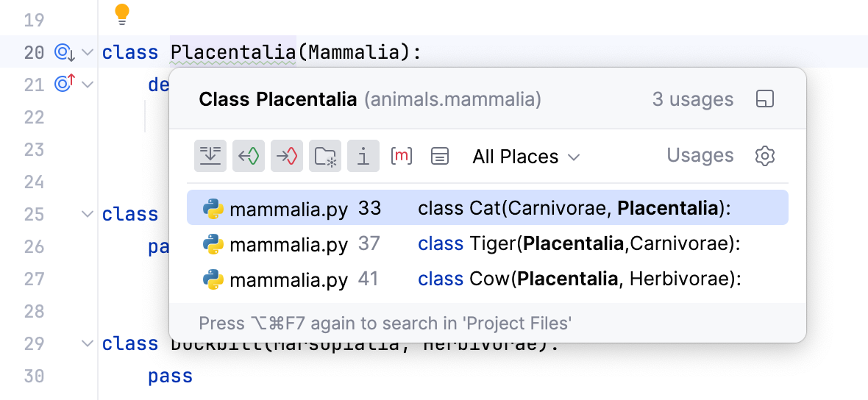Open usages in Find tool window
Image resolution: width=868 pixels, height=400 pixels.
(x=765, y=99)
